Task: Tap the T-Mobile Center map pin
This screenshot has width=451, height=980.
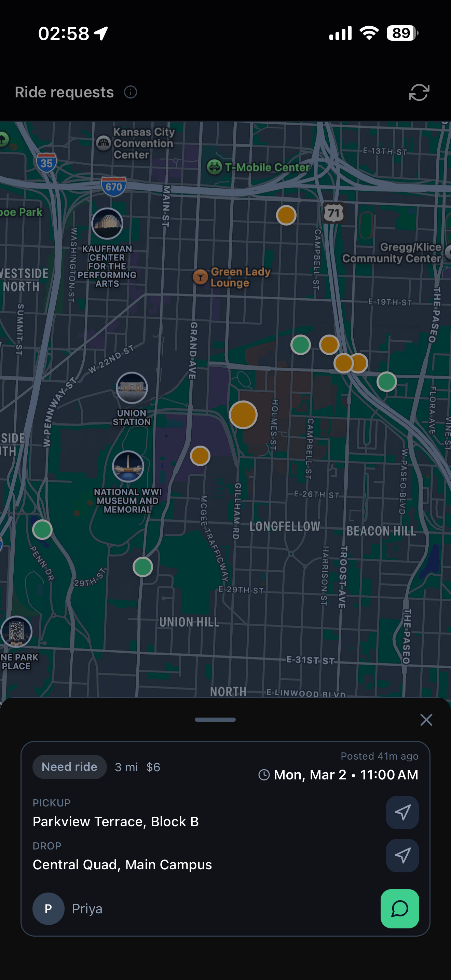Action: (x=215, y=167)
